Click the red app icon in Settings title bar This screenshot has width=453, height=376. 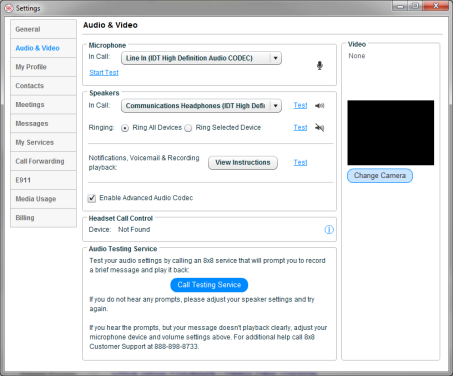(9, 8)
